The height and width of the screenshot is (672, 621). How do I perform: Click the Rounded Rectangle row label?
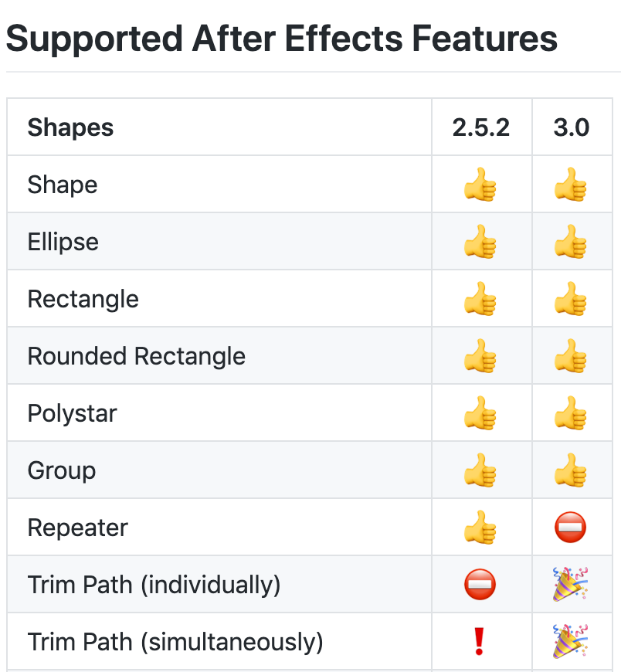(137, 356)
